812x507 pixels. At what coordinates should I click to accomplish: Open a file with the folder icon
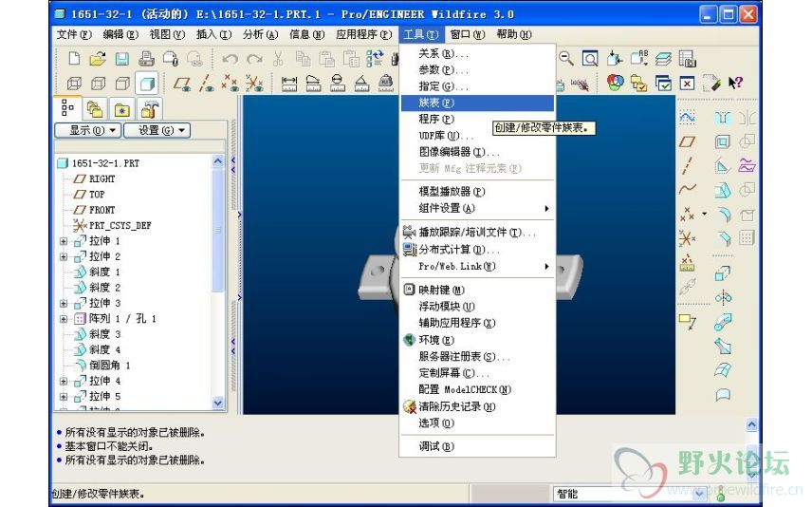tap(98, 59)
